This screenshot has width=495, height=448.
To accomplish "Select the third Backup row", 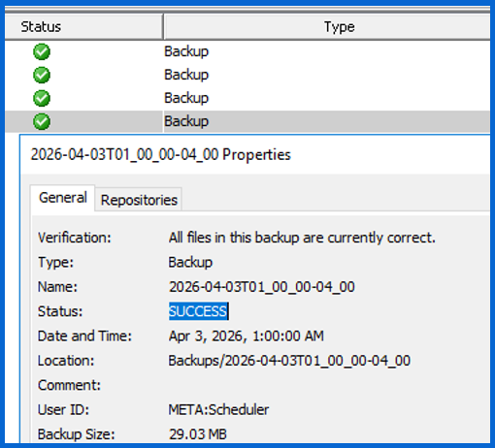I will (247, 98).
